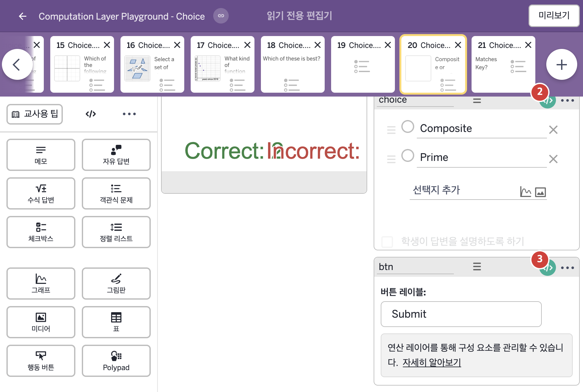Image resolution: width=583 pixels, height=392 pixels.
Task: Open screen 15 Choice thumbnail
Action: [82, 64]
